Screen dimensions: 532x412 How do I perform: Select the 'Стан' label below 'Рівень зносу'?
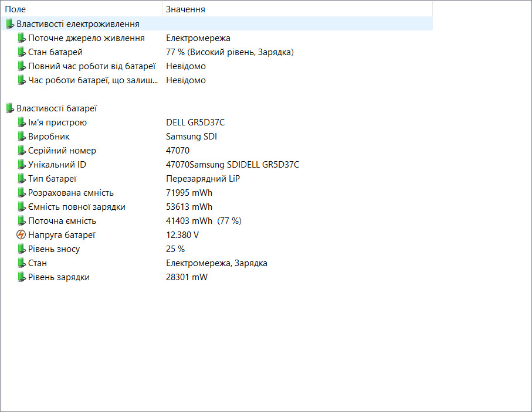(x=38, y=263)
